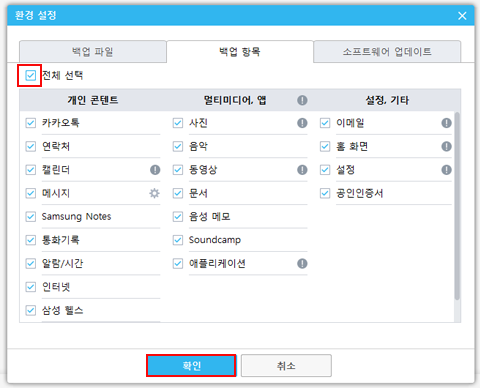Viewport: 480px width, 388px height.
Task: Uncheck the 문서 checkbox
Action: tap(178, 193)
